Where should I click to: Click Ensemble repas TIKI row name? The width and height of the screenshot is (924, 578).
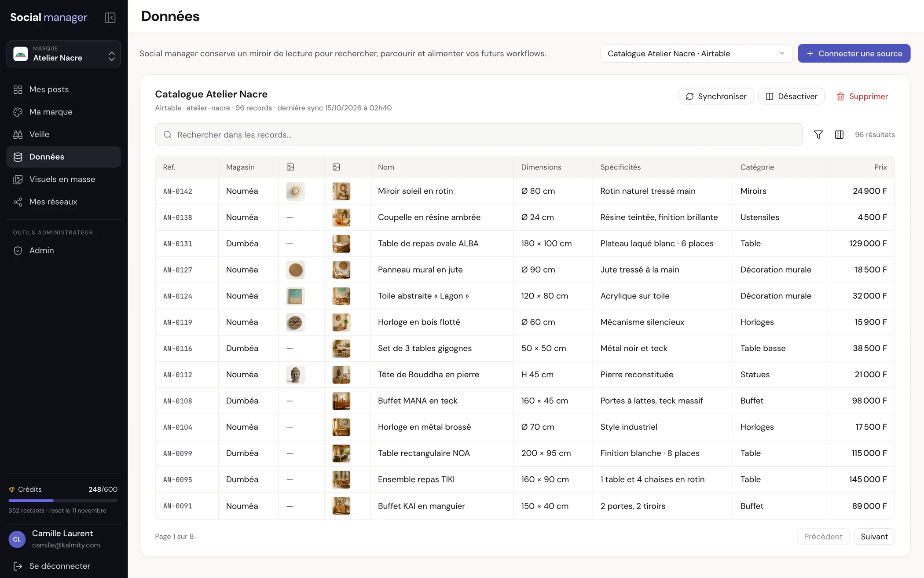pos(416,479)
